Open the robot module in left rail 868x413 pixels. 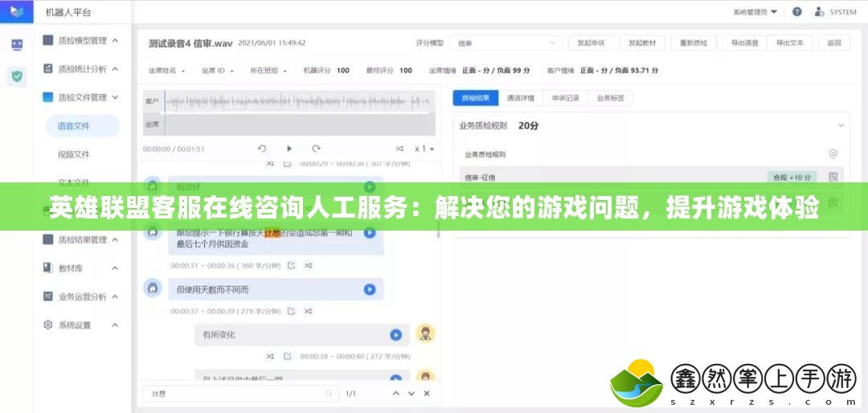[x=17, y=45]
